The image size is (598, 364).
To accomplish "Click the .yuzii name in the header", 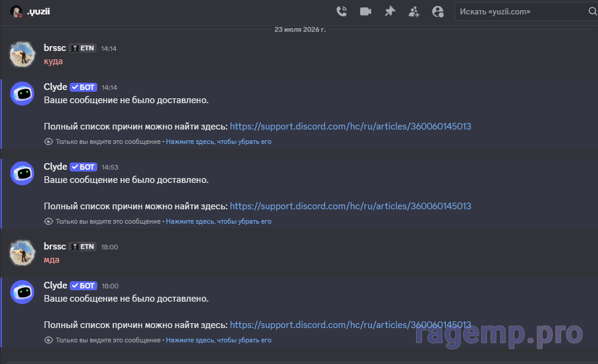I will click(38, 11).
